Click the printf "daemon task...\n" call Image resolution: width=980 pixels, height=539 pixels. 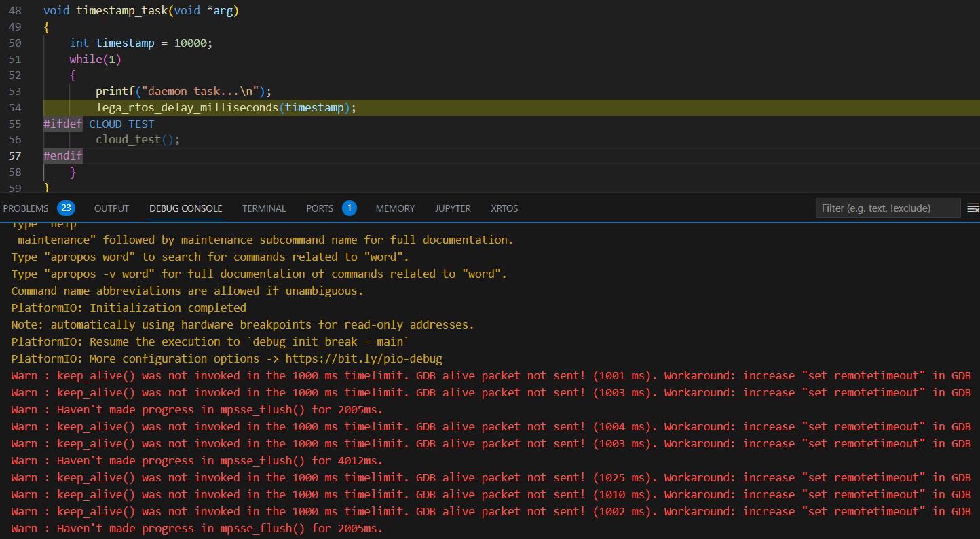click(x=183, y=91)
